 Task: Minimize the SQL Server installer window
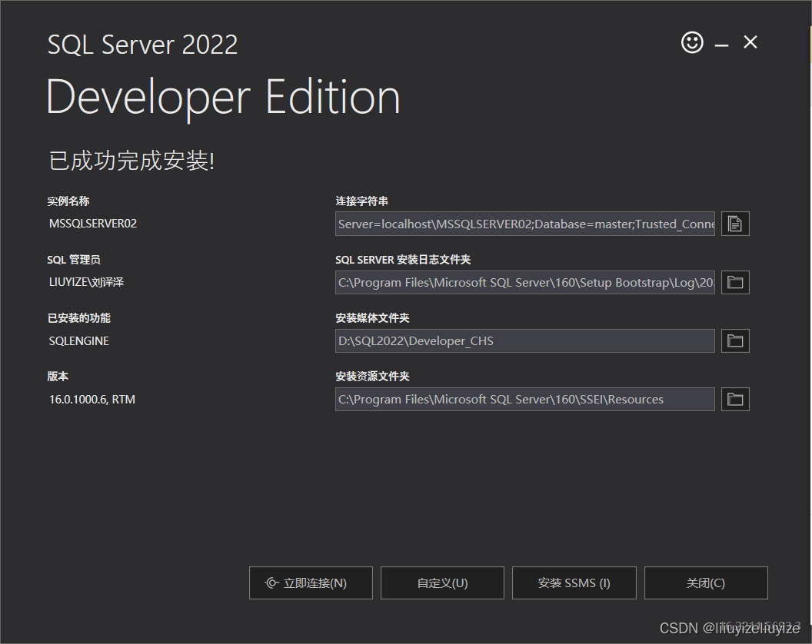pos(721,46)
